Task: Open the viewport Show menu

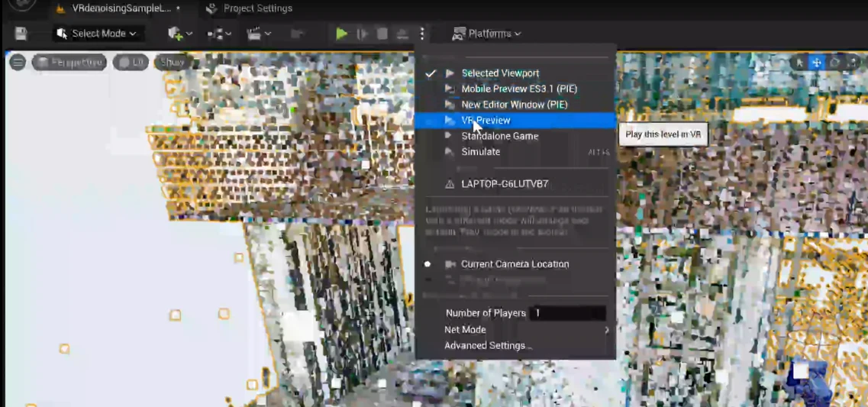Action: click(172, 63)
